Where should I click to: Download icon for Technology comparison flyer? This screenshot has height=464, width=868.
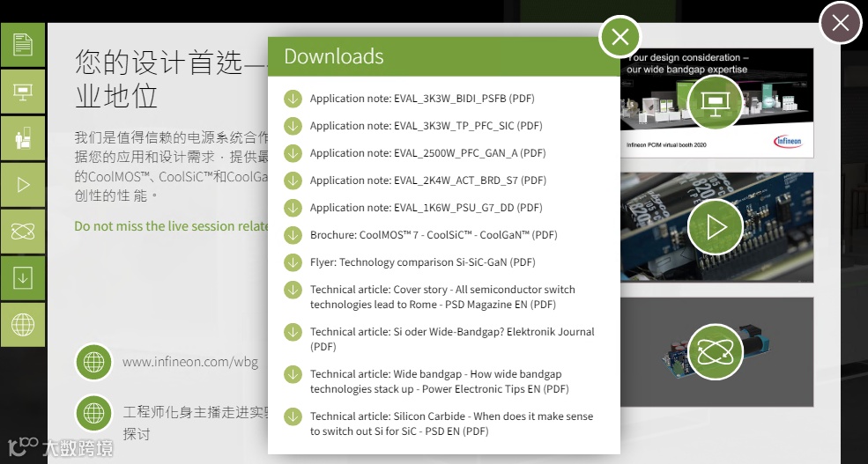(x=293, y=262)
